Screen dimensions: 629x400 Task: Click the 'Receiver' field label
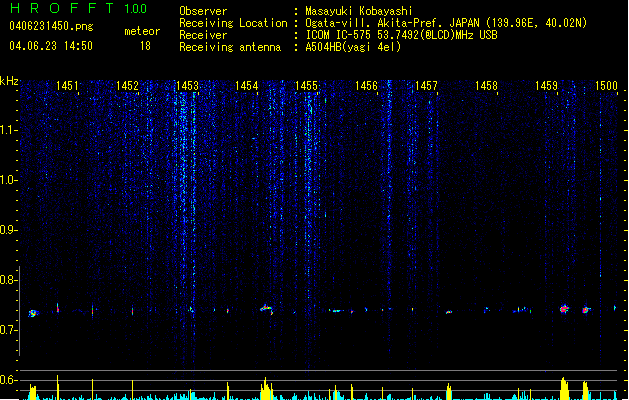pyautogui.click(x=203, y=35)
